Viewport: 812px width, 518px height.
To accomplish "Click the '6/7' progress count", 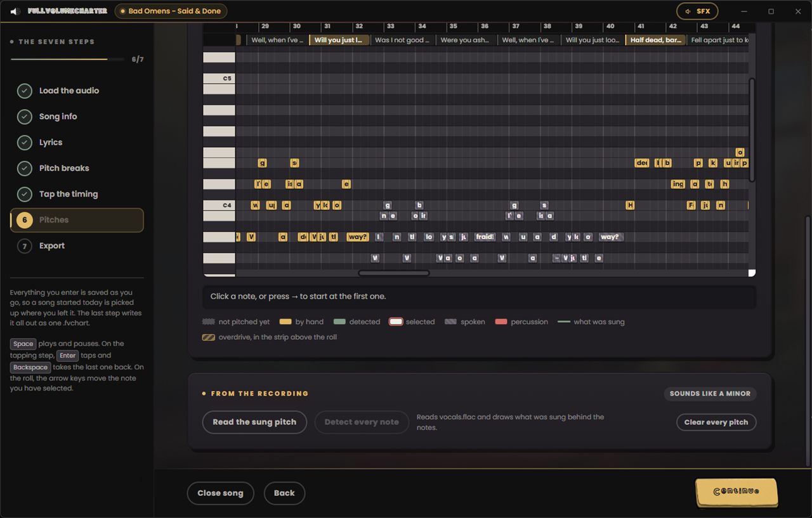I will tap(138, 60).
